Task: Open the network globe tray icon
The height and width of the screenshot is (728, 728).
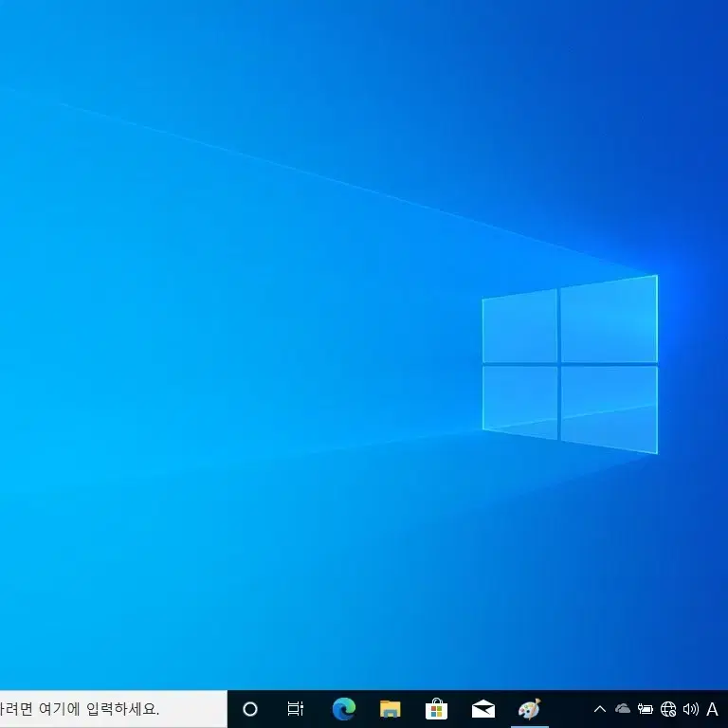Action: (668, 709)
